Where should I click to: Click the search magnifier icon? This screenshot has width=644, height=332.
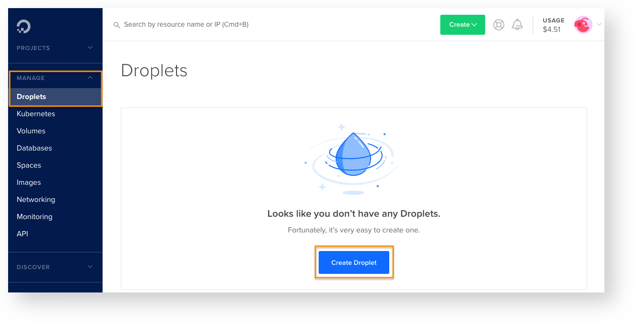[116, 25]
